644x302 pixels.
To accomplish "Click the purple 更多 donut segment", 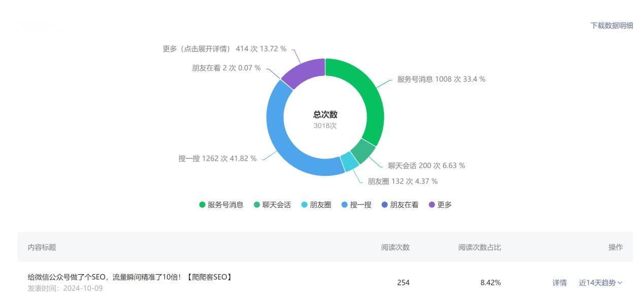I will click(x=304, y=72).
